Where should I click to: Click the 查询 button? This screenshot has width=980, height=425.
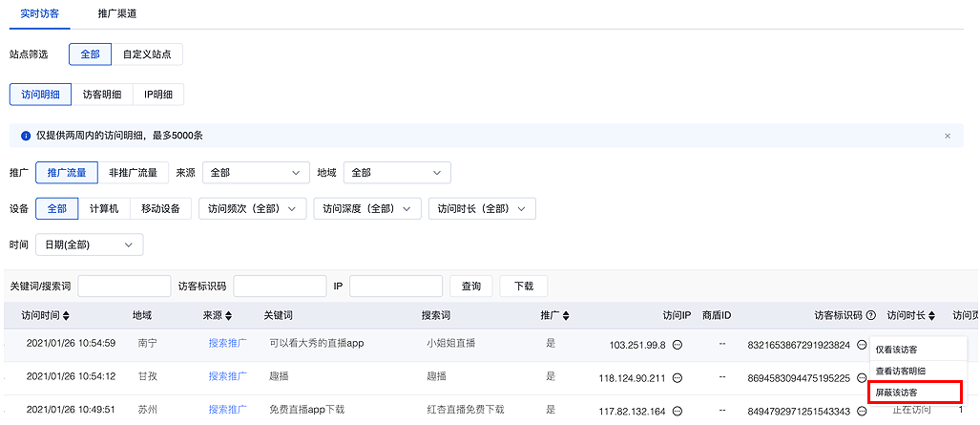(x=471, y=286)
